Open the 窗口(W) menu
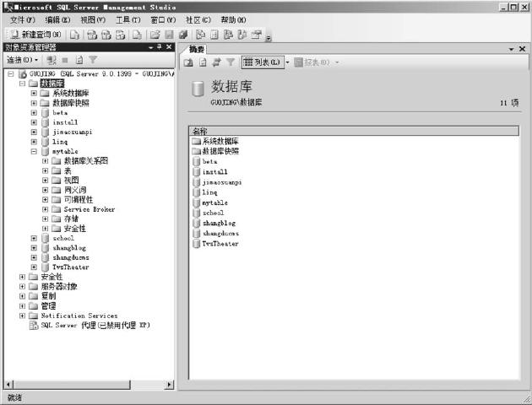 [163, 20]
